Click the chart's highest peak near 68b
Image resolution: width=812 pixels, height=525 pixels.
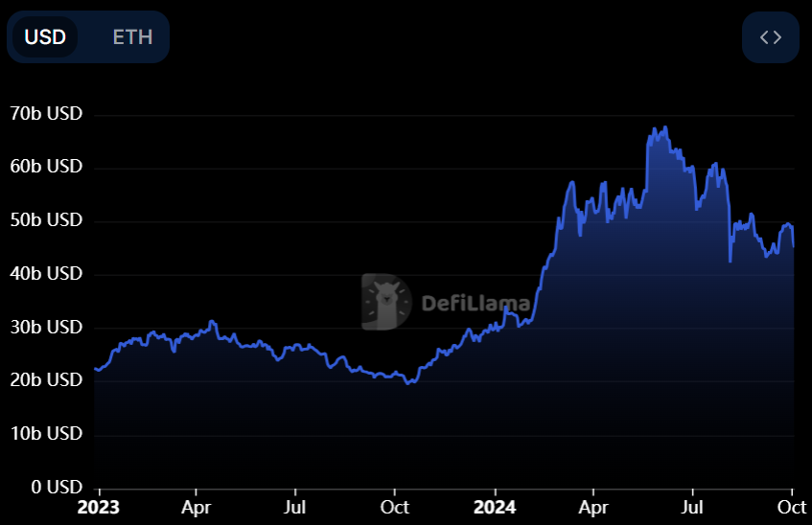(665, 127)
